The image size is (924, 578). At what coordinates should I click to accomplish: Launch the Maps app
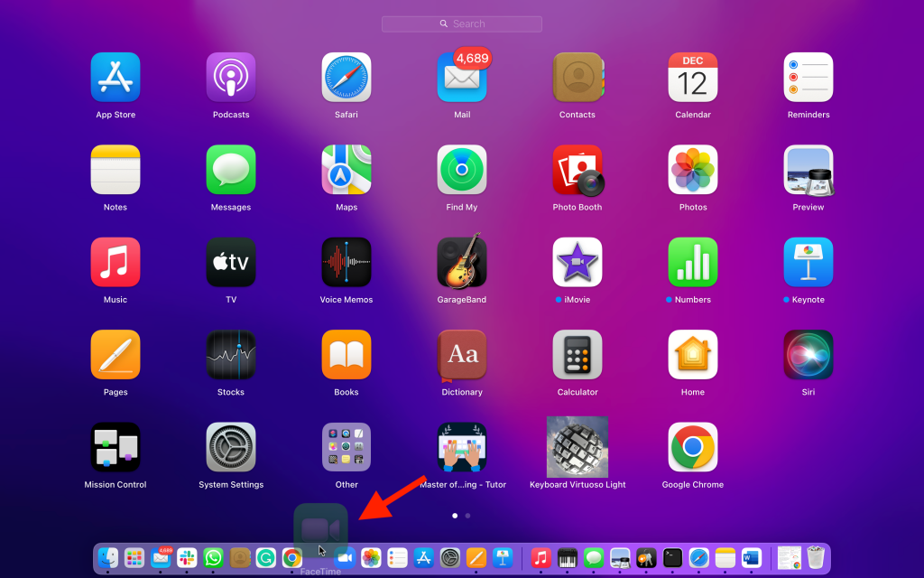pyautogui.click(x=346, y=170)
